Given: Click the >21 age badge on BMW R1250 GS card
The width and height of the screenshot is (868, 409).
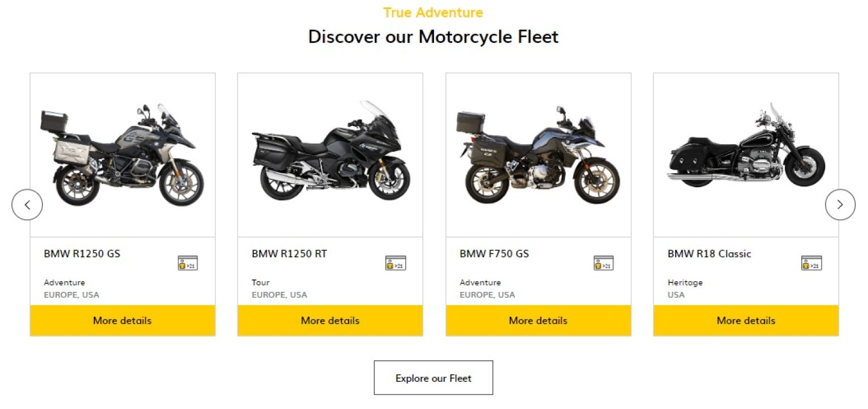Looking at the screenshot, I should point(186,262).
